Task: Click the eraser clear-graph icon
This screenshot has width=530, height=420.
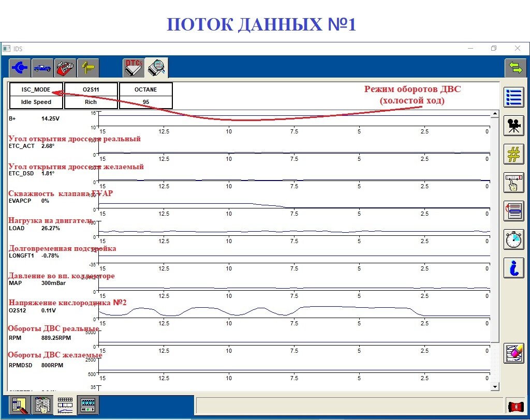Action: coord(514,353)
